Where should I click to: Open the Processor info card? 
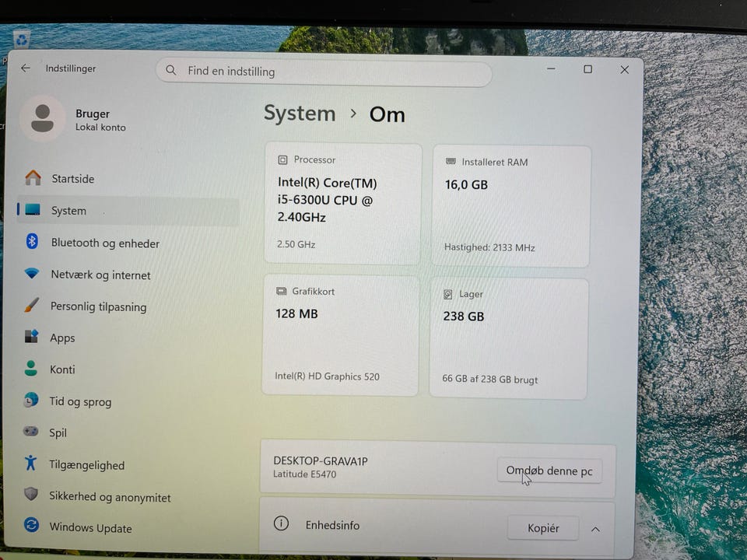[x=342, y=203]
